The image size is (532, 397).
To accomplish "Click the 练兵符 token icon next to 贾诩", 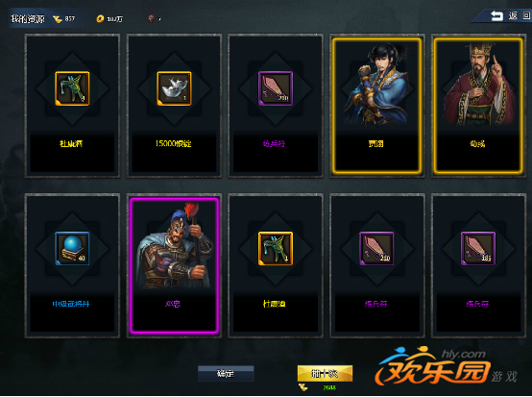I will click(x=276, y=88).
